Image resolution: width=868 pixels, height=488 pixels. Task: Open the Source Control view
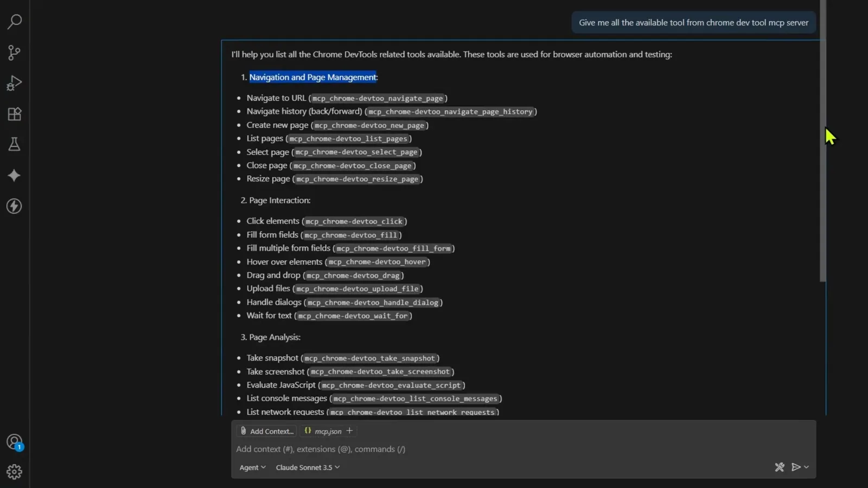[15, 53]
